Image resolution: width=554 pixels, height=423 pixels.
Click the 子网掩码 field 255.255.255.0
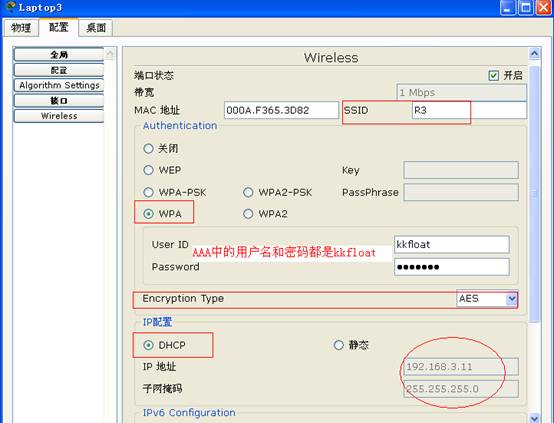(x=461, y=389)
